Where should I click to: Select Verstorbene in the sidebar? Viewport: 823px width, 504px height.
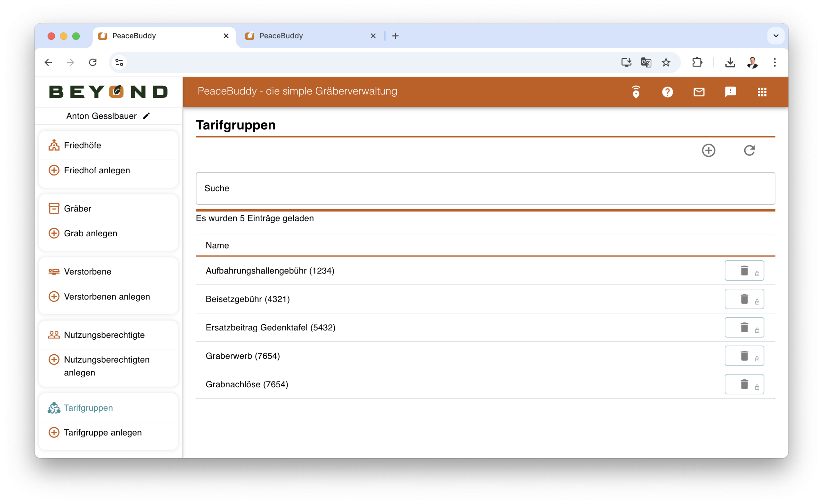(x=87, y=272)
